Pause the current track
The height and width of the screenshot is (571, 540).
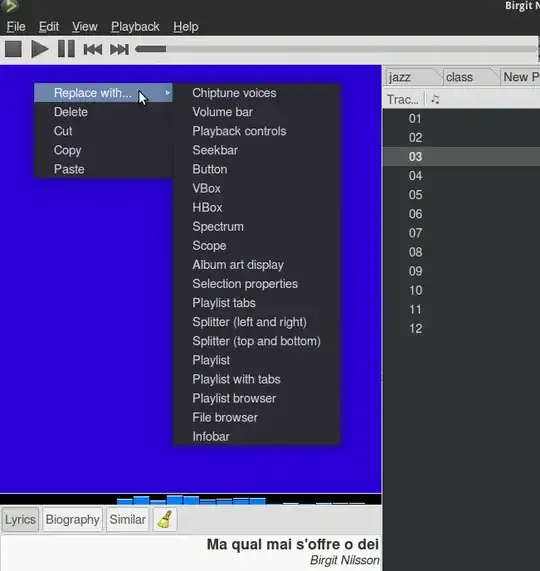[66, 49]
